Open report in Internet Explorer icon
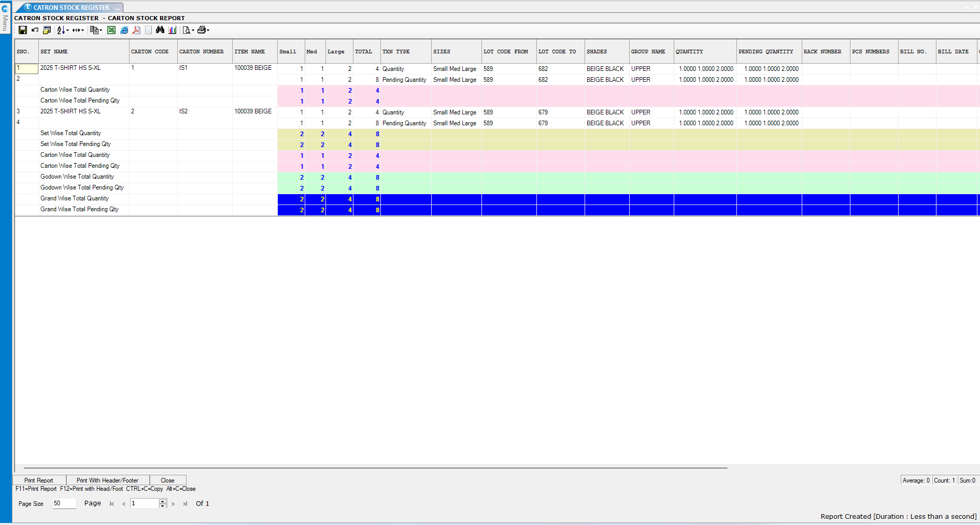This screenshot has height=525, width=980. coord(124,30)
